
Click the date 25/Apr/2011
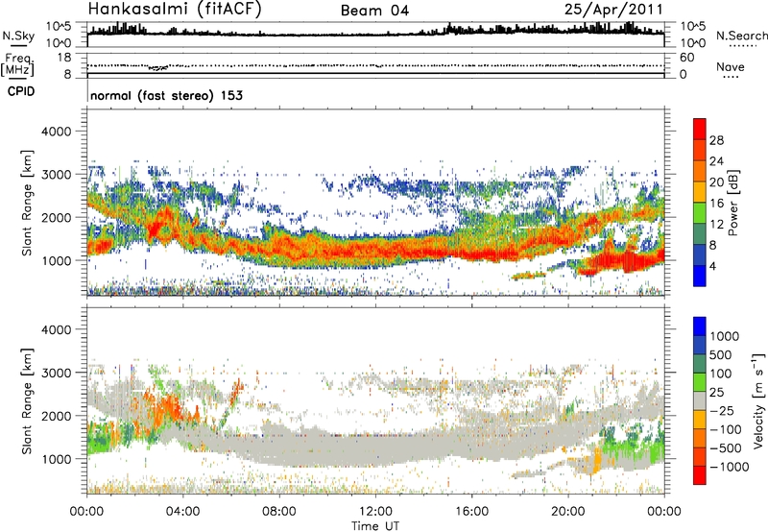point(613,10)
